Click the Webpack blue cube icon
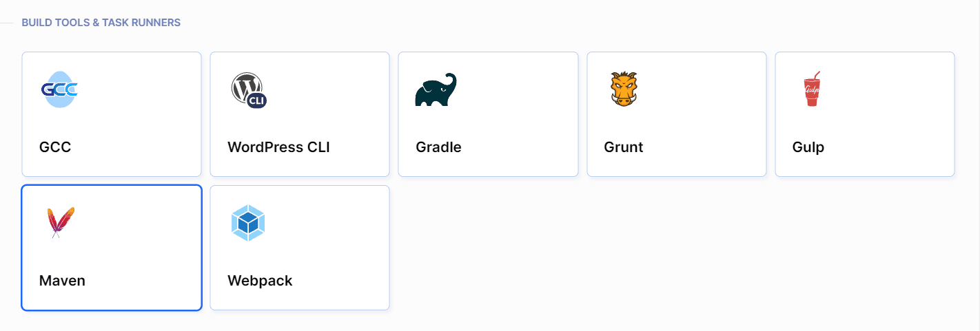The height and width of the screenshot is (331, 980). (248, 223)
